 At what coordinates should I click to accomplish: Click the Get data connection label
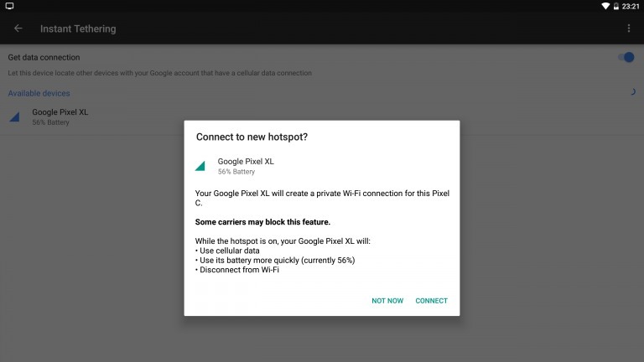click(x=44, y=57)
